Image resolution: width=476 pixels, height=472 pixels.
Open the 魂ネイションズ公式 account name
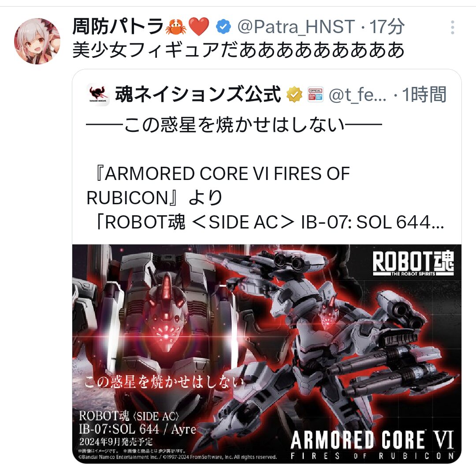pyautogui.click(x=198, y=94)
